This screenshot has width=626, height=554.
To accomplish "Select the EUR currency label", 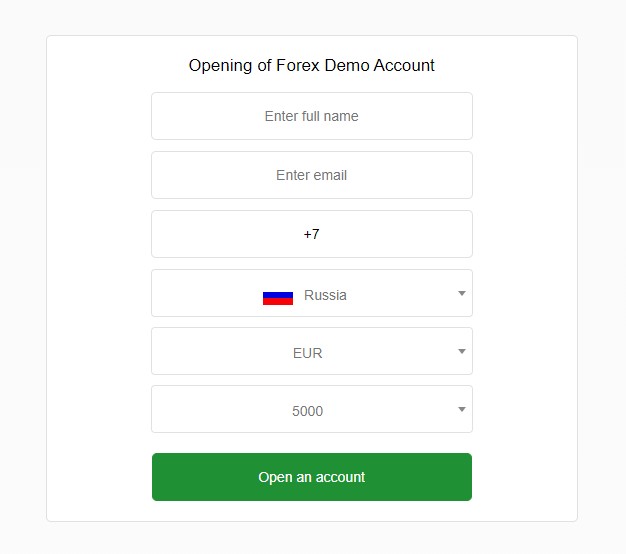I will [x=307, y=353].
